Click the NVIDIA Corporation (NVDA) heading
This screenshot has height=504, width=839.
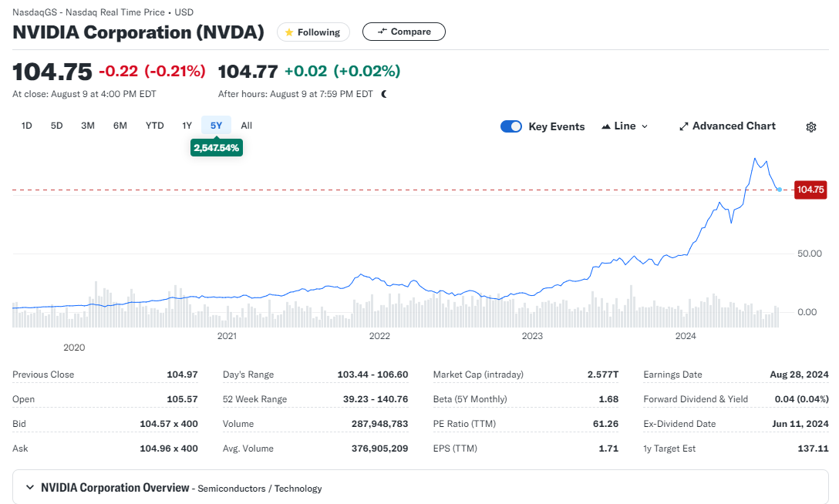(139, 32)
